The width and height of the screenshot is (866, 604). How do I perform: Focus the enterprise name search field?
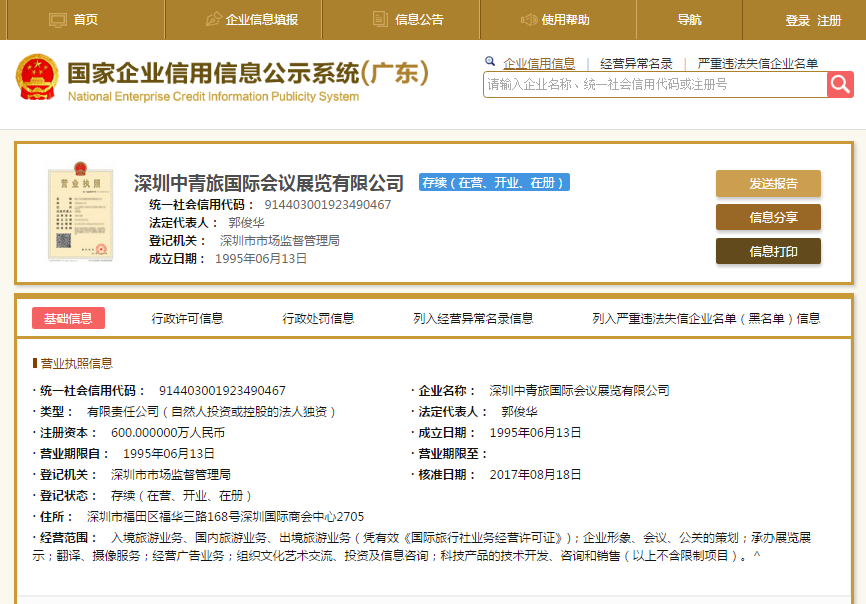[655, 85]
